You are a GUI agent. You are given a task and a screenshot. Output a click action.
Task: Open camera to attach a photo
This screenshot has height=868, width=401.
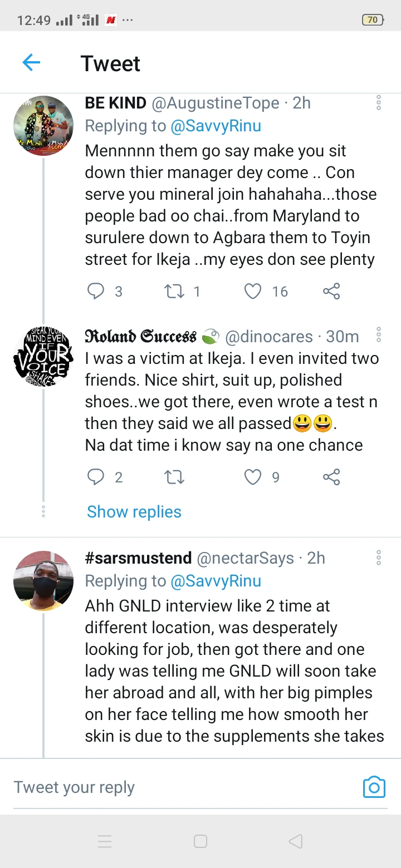374,787
